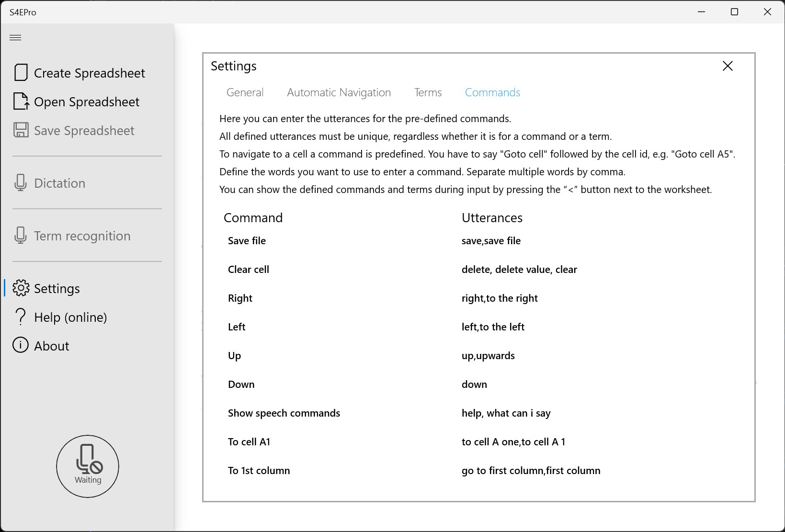Image resolution: width=785 pixels, height=532 pixels.
Task: Select the Terms tab
Action: click(428, 92)
